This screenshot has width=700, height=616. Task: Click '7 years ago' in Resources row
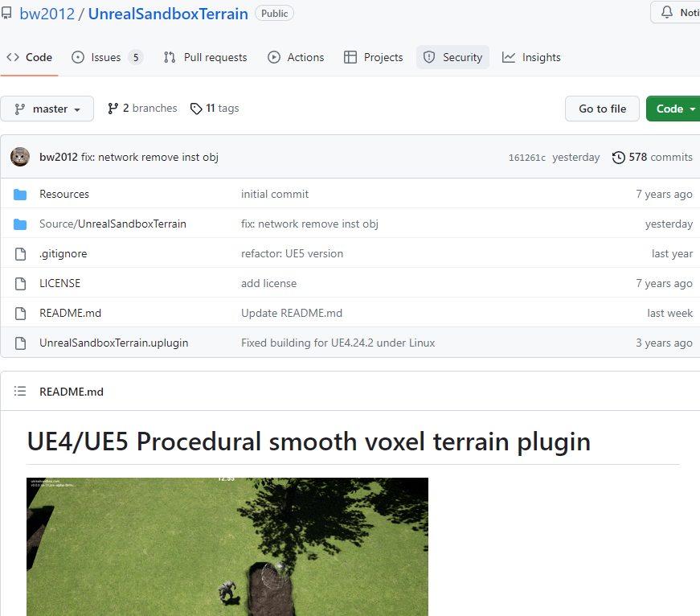[x=664, y=194]
